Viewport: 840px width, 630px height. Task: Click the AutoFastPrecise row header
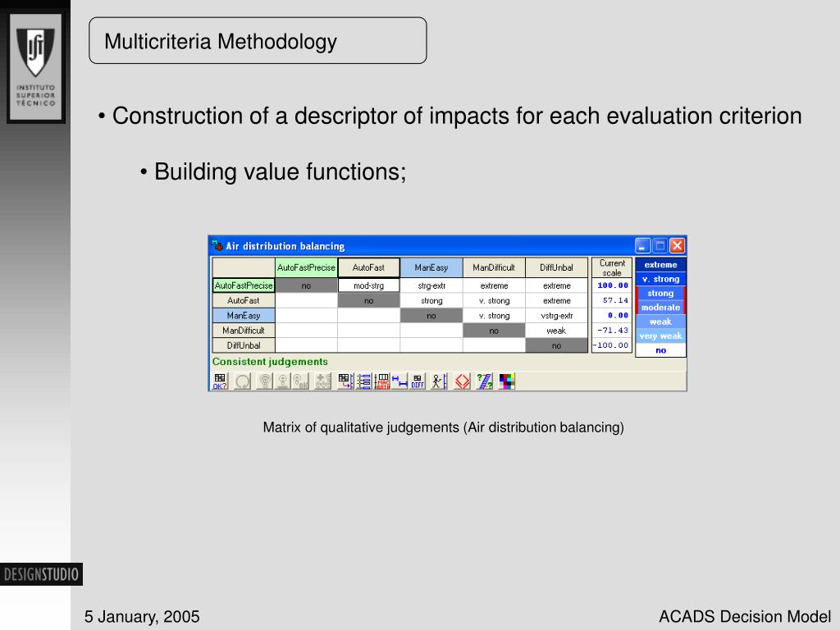tap(244, 285)
